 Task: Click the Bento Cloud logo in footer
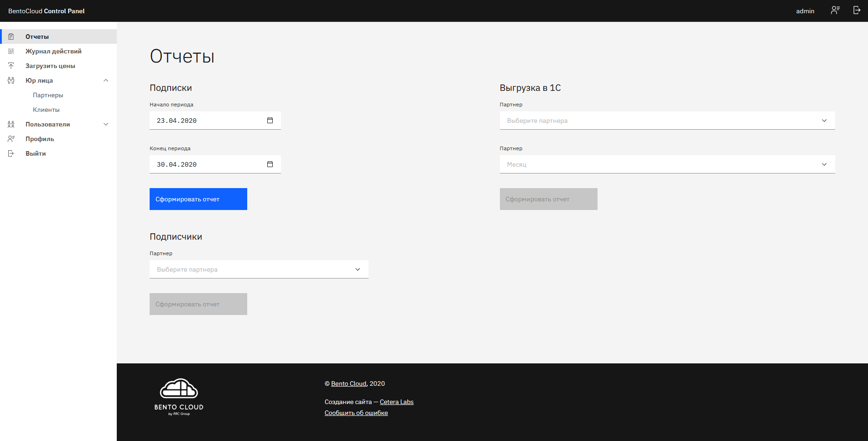tap(179, 396)
